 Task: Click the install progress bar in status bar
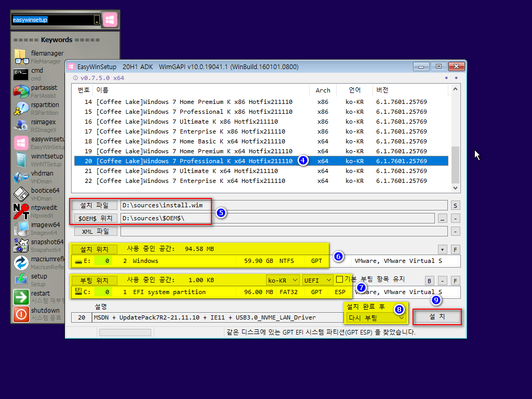click(125, 332)
